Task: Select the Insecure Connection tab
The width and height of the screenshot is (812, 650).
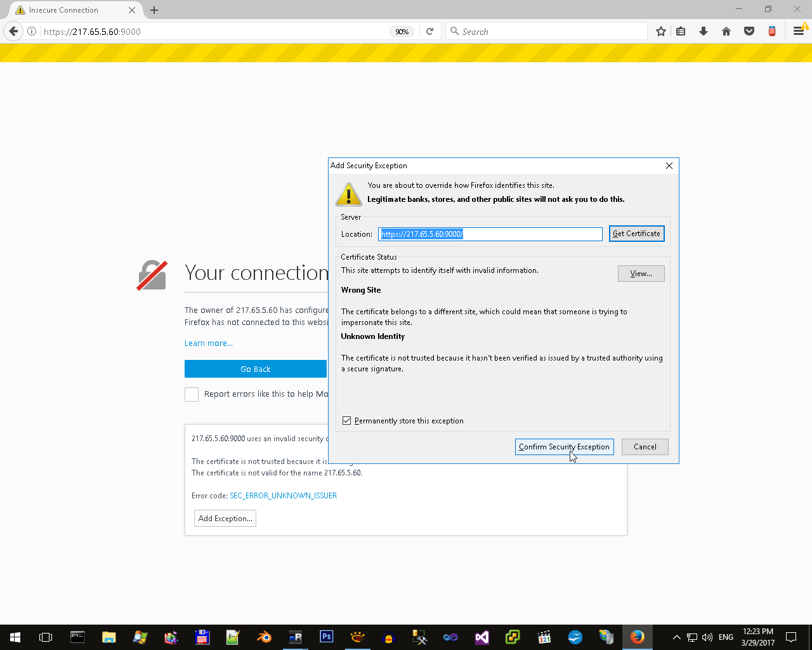Action: click(x=75, y=10)
